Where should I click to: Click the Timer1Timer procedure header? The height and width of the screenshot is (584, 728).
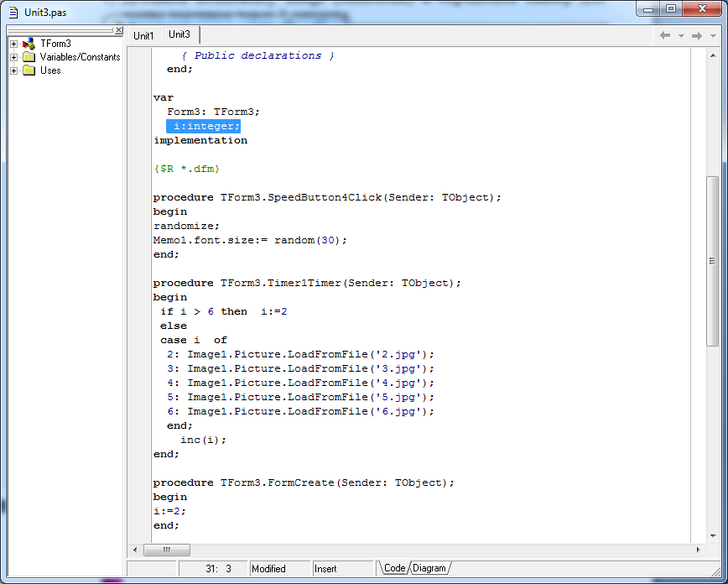tap(307, 283)
